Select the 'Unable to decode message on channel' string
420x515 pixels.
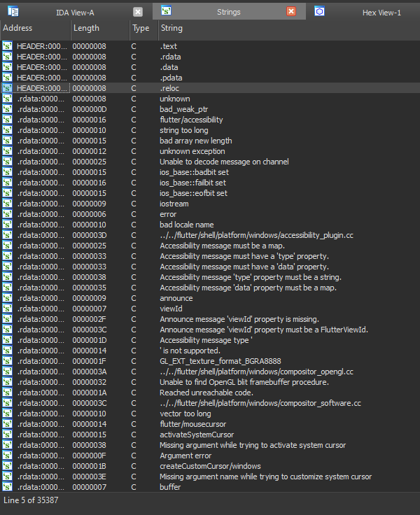pos(224,162)
